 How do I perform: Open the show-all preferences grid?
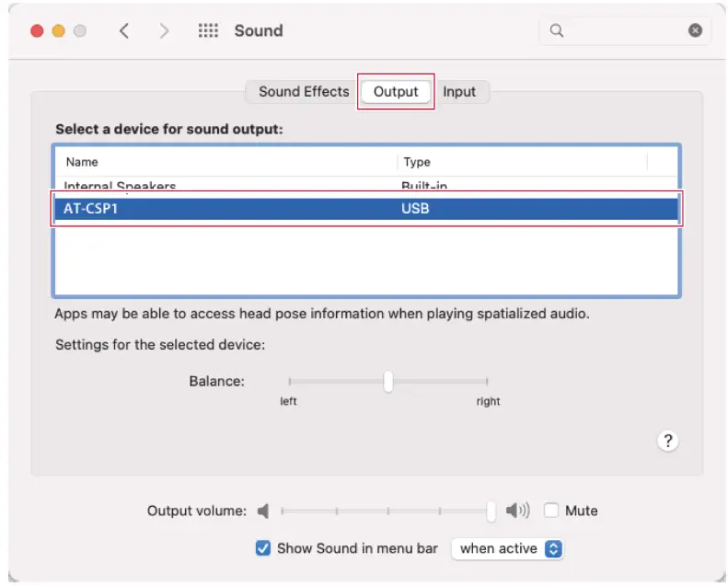pyautogui.click(x=209, y=31)
